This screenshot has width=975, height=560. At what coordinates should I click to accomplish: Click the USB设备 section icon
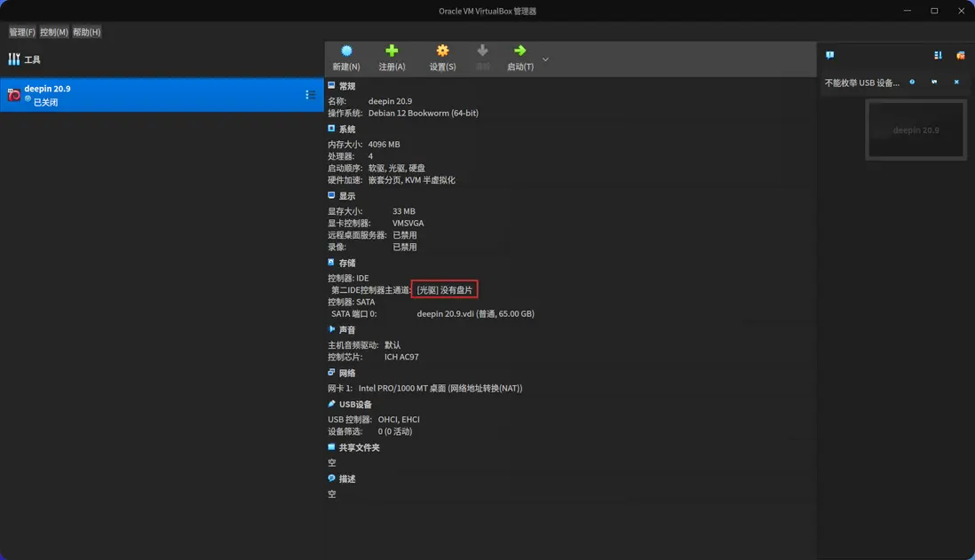click(x=331, y=404)
